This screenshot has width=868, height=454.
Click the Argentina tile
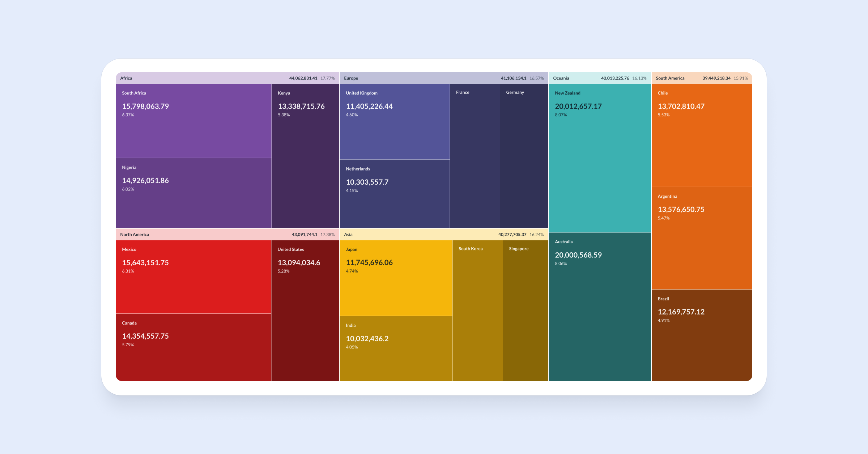pyautogui.click(x=702, y=238)
